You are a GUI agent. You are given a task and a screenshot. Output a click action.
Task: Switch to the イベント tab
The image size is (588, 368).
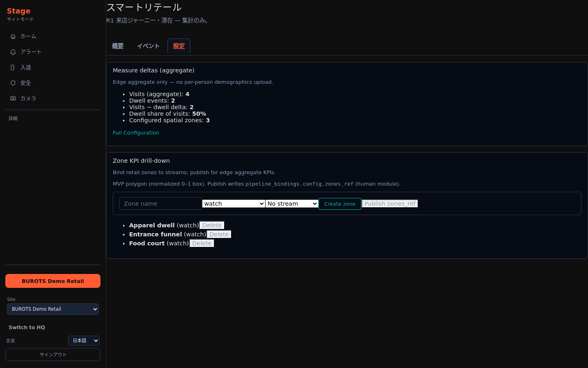148,46
